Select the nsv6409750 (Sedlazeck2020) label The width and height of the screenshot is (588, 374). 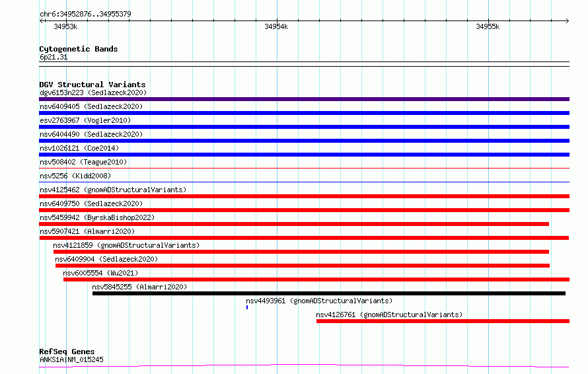pos(91,204)
